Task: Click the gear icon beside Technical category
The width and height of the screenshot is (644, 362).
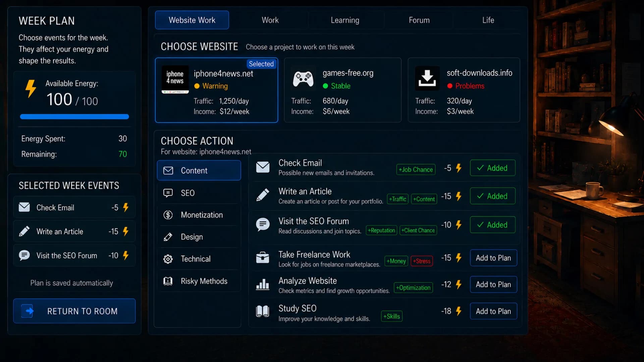Action: [x=168, y=259]
